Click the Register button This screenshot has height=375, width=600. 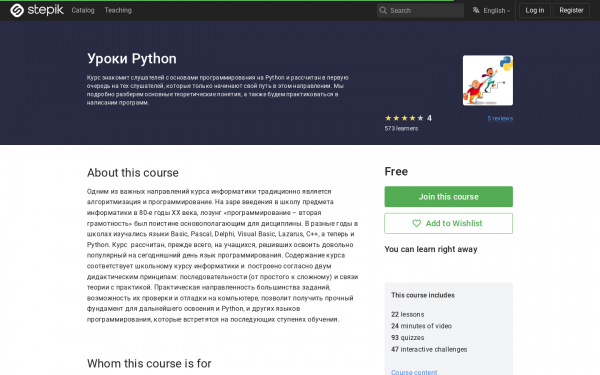(571, 10)
